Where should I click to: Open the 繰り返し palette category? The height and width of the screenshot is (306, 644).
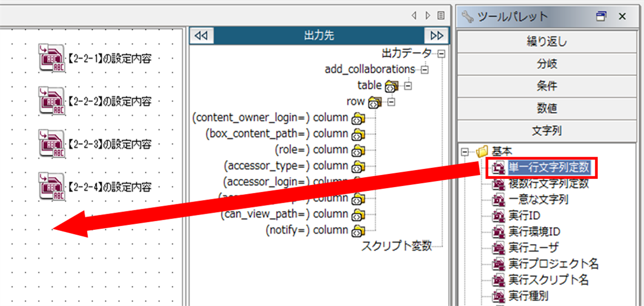click(547, 41)
